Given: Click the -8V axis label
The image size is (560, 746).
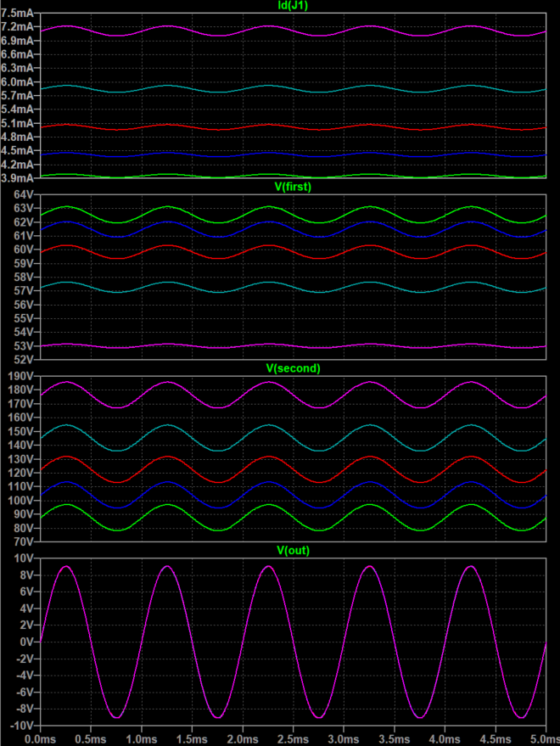Looking at the screenshot, I should point(25,709).
